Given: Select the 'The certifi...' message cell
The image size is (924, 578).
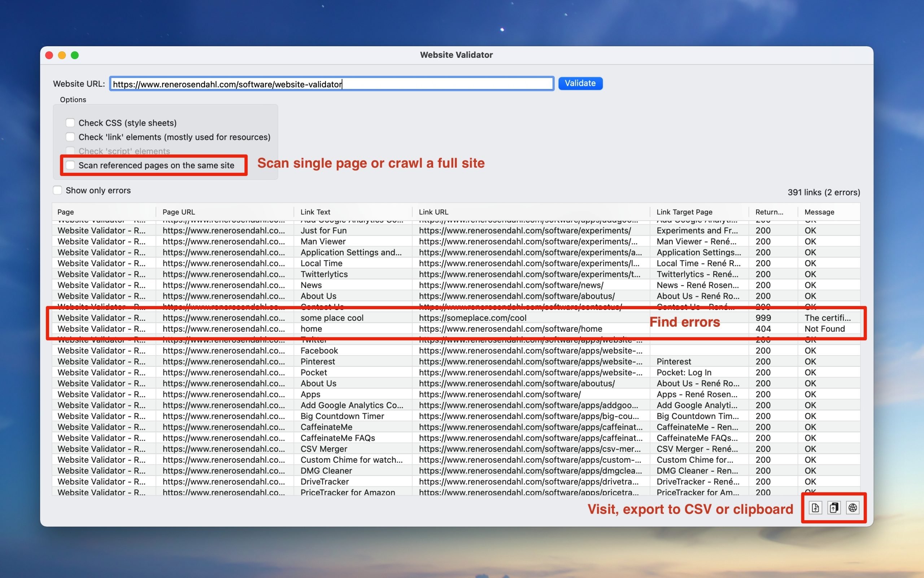Looking at the screenshot, I should pos(828,318).
